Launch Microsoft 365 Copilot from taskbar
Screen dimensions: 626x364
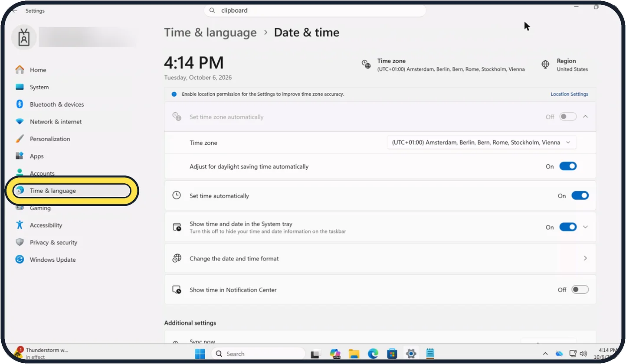pyautogui.click(x=335, y=354)
